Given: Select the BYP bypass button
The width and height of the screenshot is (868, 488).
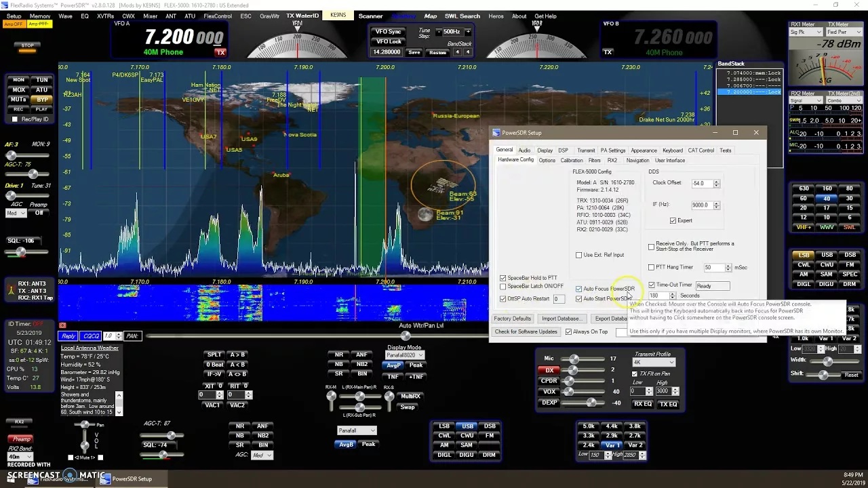Looking at the screenshot, I should (x=42, y=100).
